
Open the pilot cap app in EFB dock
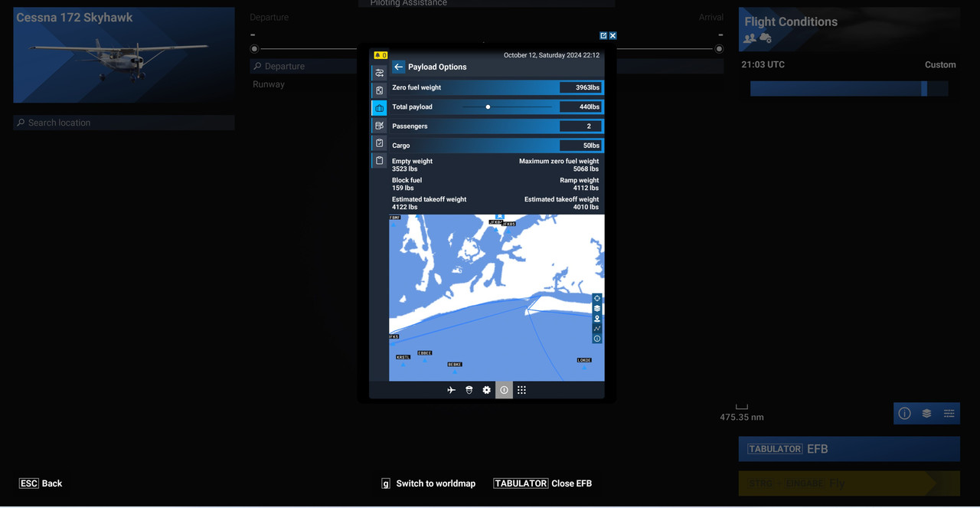pos(469,390)
